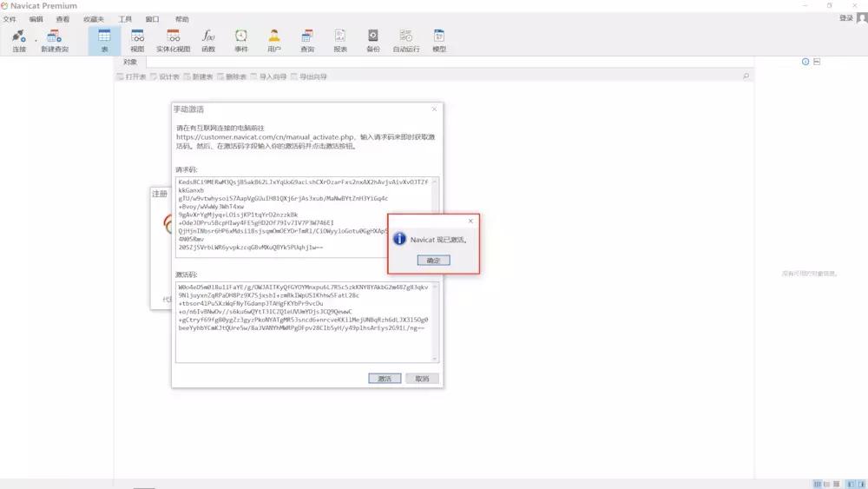This screenshot has height=489, width=868.
Task: Open the 窗口 (Window) menu
Action: [152, 19]
